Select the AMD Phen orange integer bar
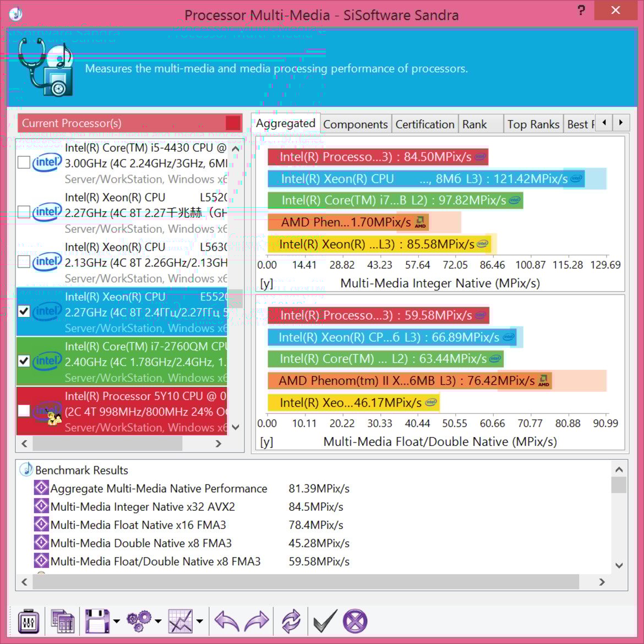This screenshot has height=644, width=644. click(x=348, y=222)
